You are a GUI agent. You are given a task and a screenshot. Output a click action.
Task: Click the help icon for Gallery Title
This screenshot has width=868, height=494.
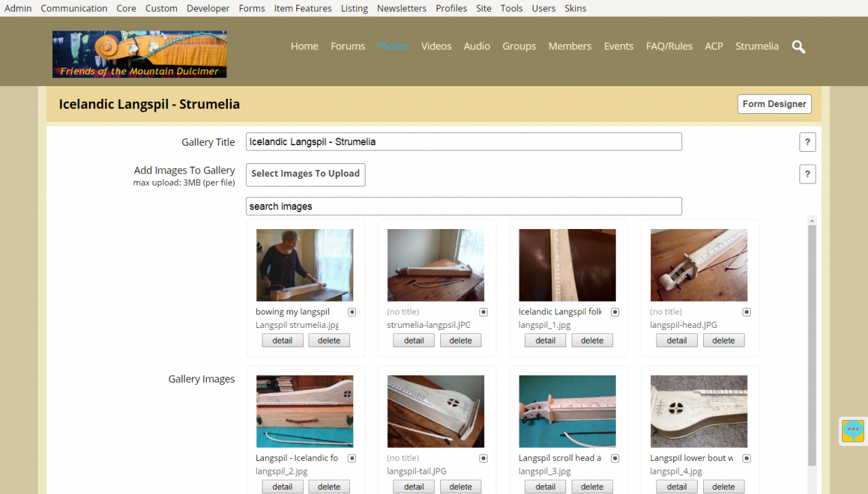[x=808, y=142]
